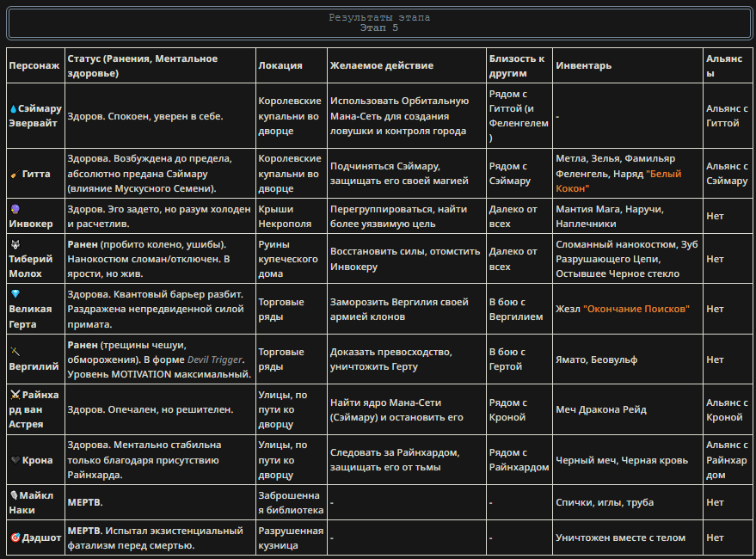Click "Здоров. Спокоен, уверен в себе." status
756x559 pixels.
[145, 116]
